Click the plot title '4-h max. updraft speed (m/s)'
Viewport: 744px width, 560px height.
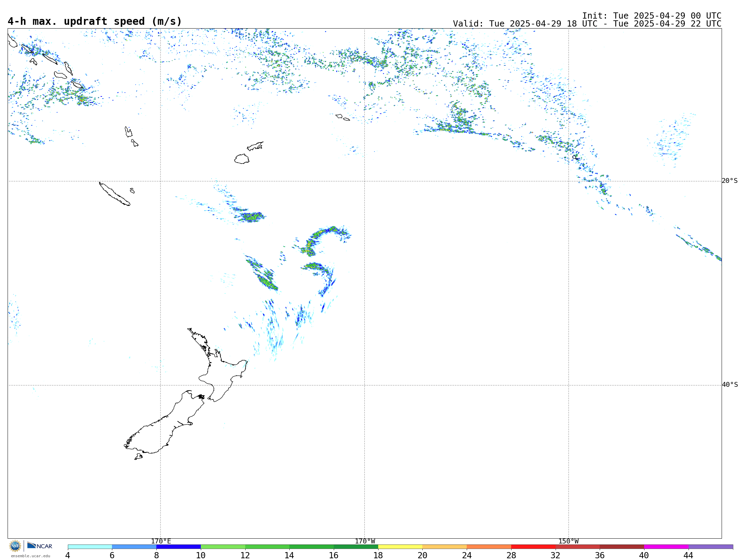click(94, 21)
